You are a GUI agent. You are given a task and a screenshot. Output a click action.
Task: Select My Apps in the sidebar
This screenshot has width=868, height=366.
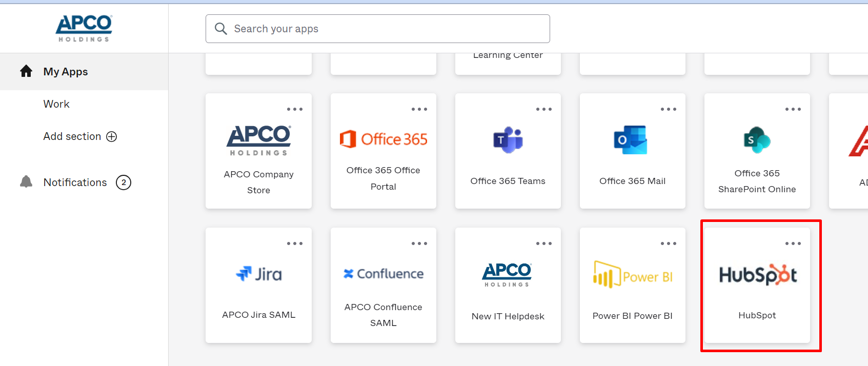tap(66, 72)
